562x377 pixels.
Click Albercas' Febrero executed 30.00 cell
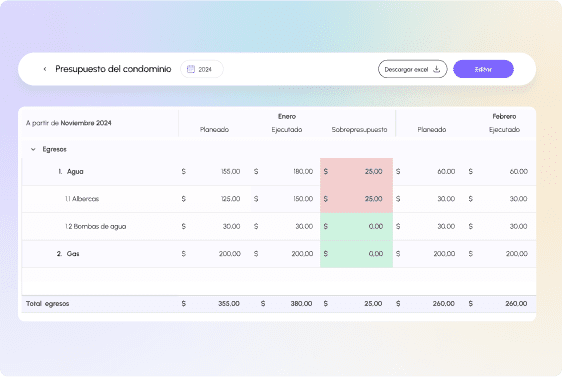point(501,199)
